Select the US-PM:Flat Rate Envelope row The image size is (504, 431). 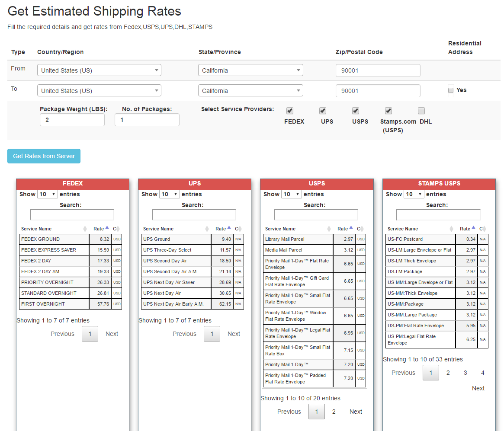point(437,326)
